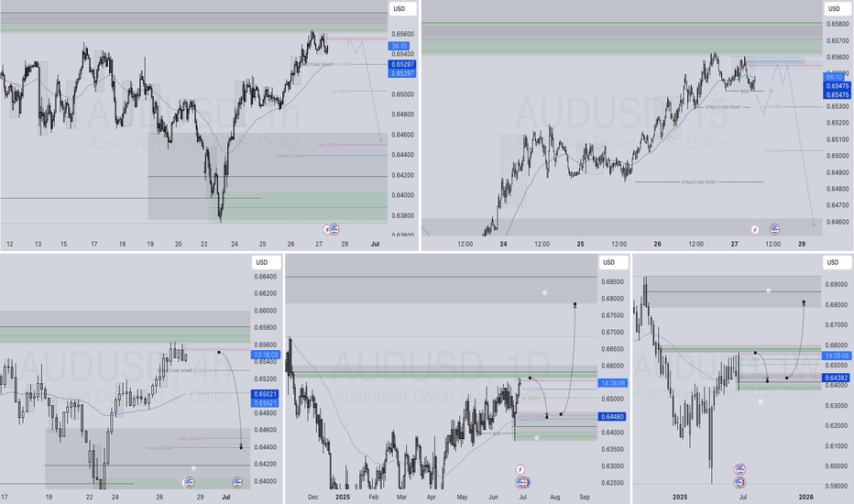Click the 24 date label on 15-minute chart
854x504 pixels.
[x=503, y=244]
